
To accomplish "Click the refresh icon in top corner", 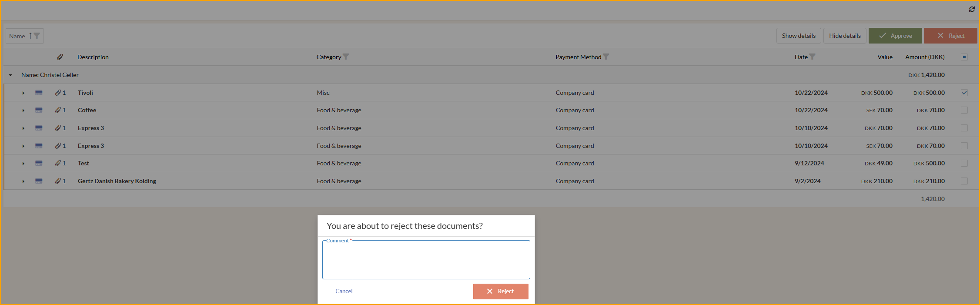I will click(972, 9).
